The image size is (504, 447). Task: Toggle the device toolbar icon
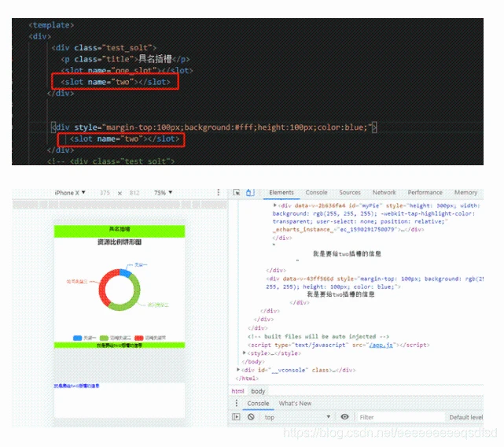249,193
